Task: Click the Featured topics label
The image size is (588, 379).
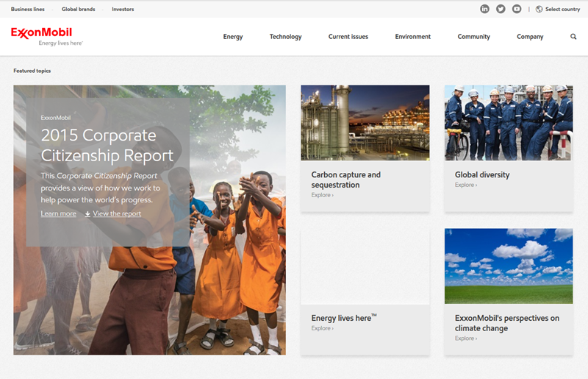Action: [32, 71]
